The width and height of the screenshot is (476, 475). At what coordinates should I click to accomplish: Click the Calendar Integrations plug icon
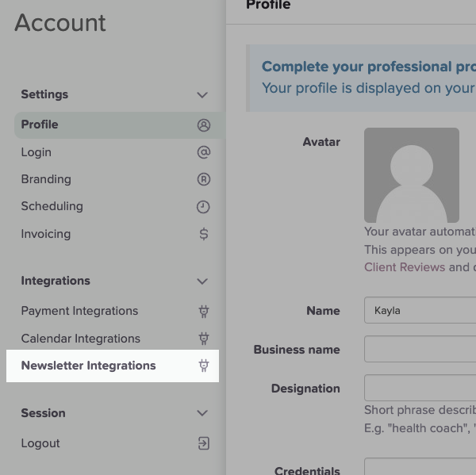[x=203, y=339]
